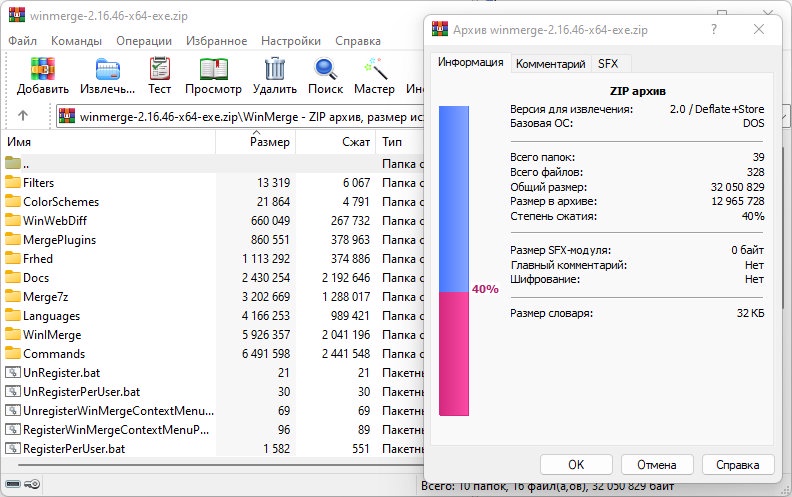This screenshot has width=792, height=497.
Task: Click the packed value 2 192 646
Action: 346,278
